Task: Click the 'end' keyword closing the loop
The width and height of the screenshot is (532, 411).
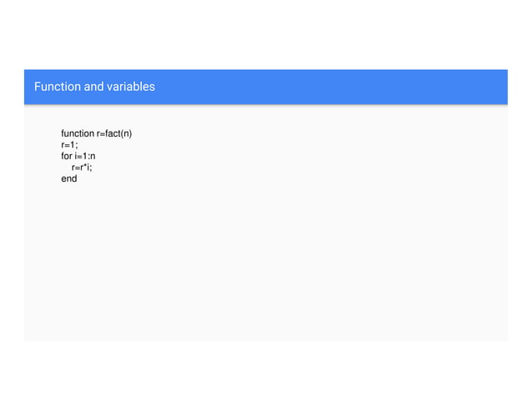Action: 69,178
